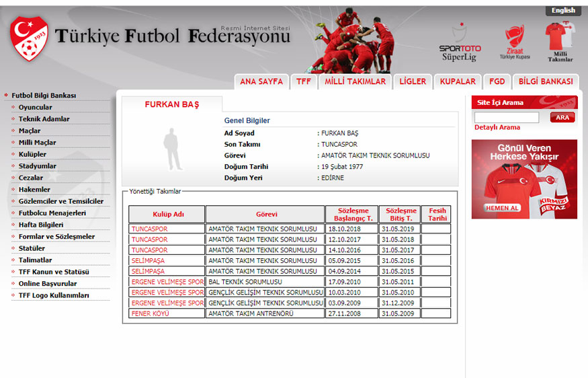Open Formlar ve Sözleşmeler link
The width and height of the screenshot is (588, 378).
point(56,237)
